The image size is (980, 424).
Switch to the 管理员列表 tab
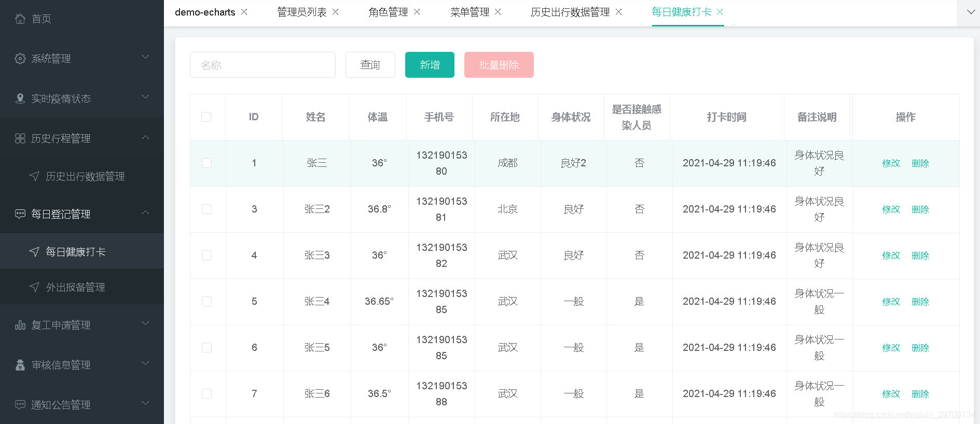click(x=302, y=12)
